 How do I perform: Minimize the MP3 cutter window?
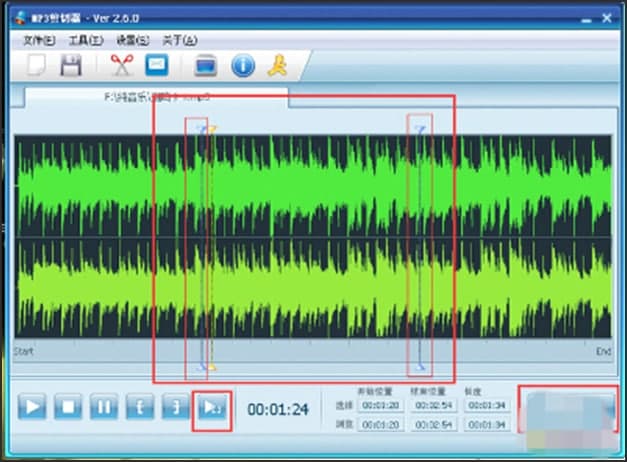pyautogui.click(x=586, y=19)
